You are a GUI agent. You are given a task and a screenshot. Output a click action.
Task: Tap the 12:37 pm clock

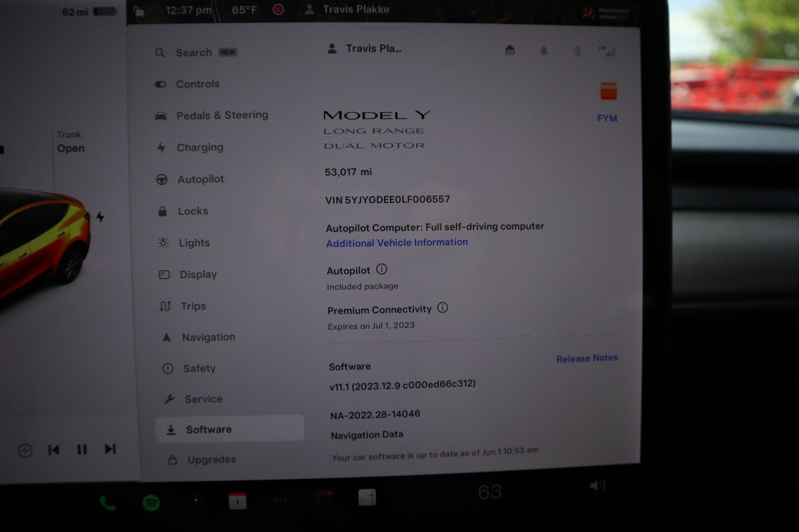pyautogui.click(x=188, y=10)
